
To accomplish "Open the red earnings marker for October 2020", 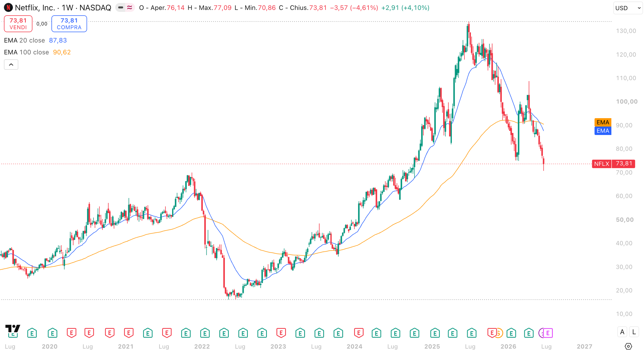I will [110, 333].
